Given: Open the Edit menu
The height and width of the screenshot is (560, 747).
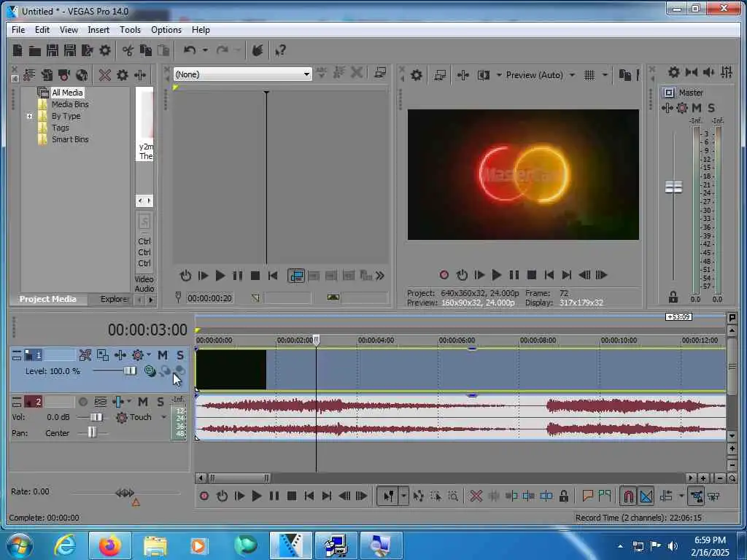Looking at the screenshot, I should (42, 29).
